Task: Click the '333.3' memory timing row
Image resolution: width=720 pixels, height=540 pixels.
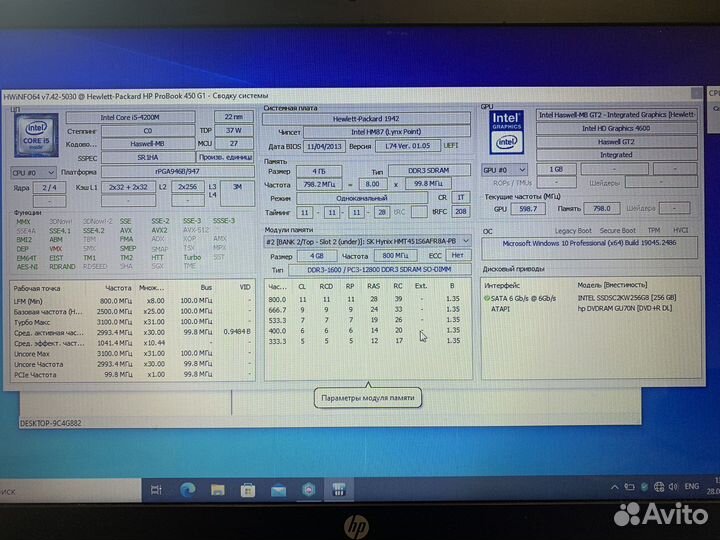Action: coord(368,341)
